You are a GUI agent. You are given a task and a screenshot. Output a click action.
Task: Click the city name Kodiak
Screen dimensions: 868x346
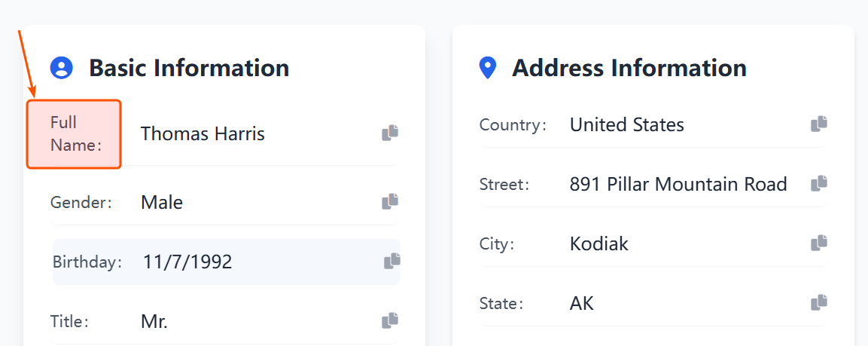pos(598,244)
